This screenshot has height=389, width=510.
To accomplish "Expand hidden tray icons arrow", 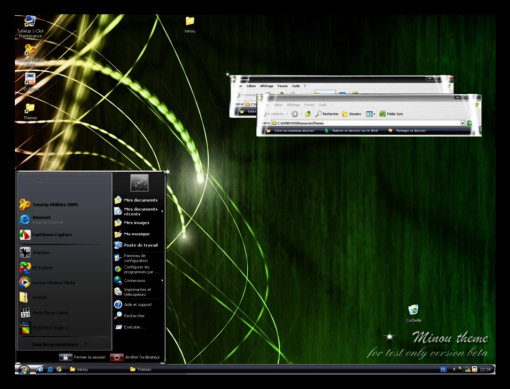I will coord(454,369).
